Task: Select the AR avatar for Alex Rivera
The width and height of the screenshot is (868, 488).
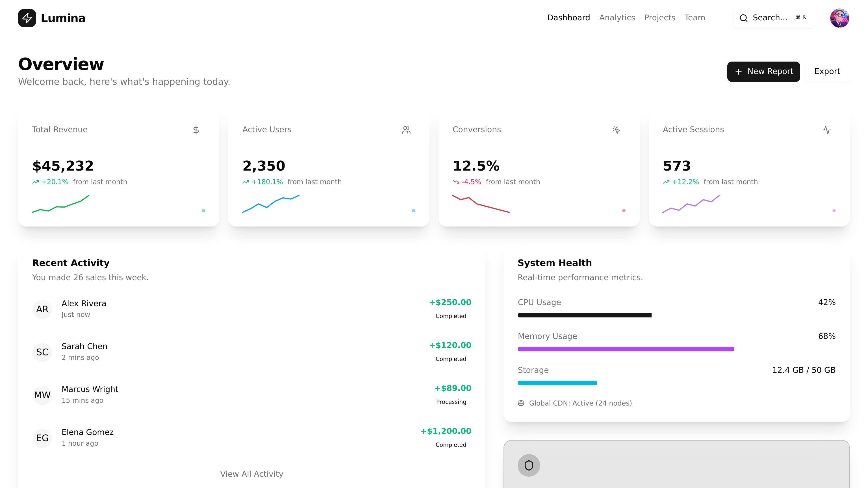Action: 42,309
